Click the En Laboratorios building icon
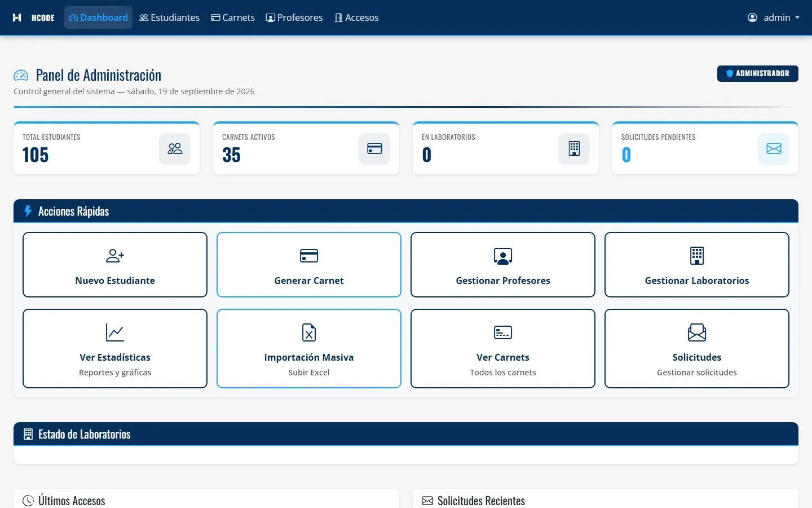812x508 pixels. [574, 148]
